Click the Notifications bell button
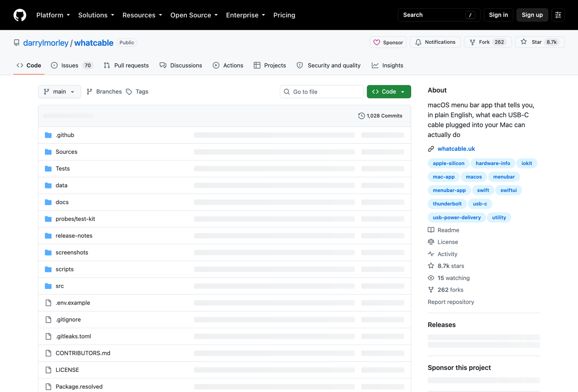This screenshot has height=392, width=578. [x=435, y=42]
